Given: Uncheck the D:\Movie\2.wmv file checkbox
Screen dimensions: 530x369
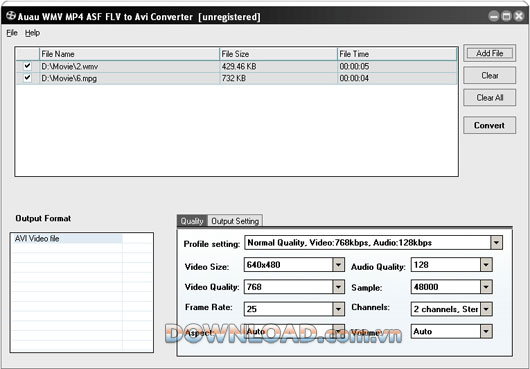Looking at the screenshot, I should (27, 66).
